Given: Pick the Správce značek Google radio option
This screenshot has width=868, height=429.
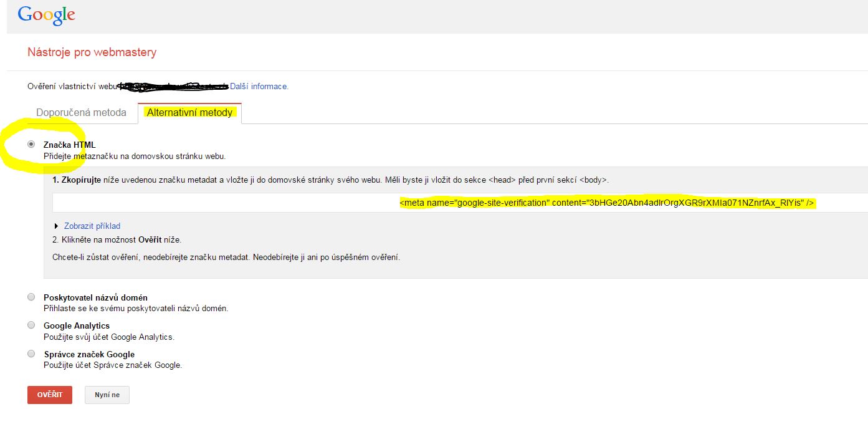Looking at the screenshot, I should tap(31, 354).
